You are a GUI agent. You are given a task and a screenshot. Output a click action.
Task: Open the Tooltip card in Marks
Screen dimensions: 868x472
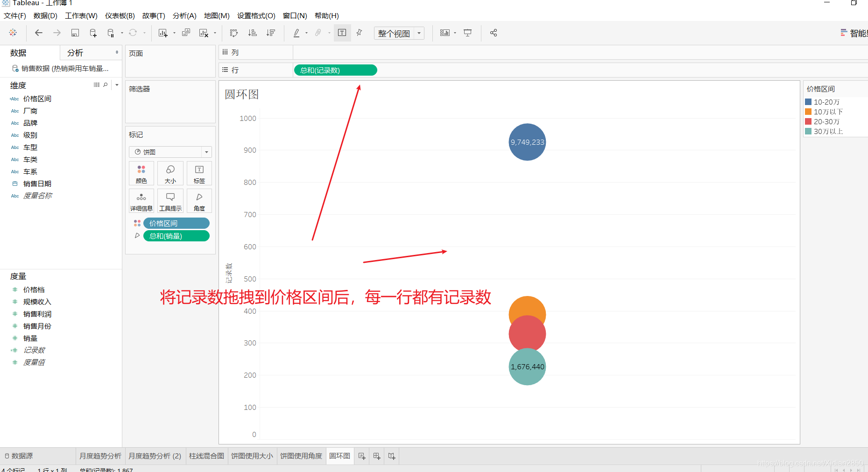coord(170,201)
